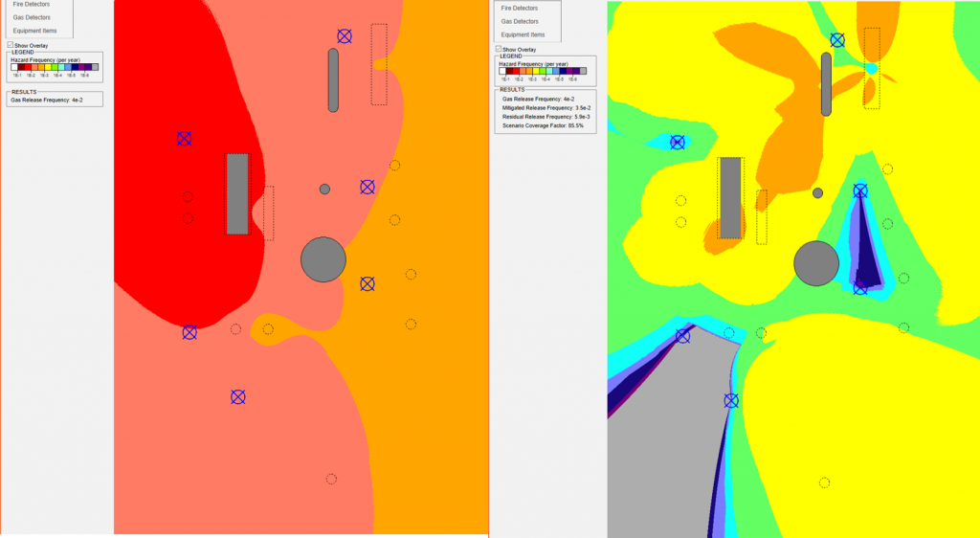Open Gas Detectors in the right panel
The image size is (980, 538).
520,21
